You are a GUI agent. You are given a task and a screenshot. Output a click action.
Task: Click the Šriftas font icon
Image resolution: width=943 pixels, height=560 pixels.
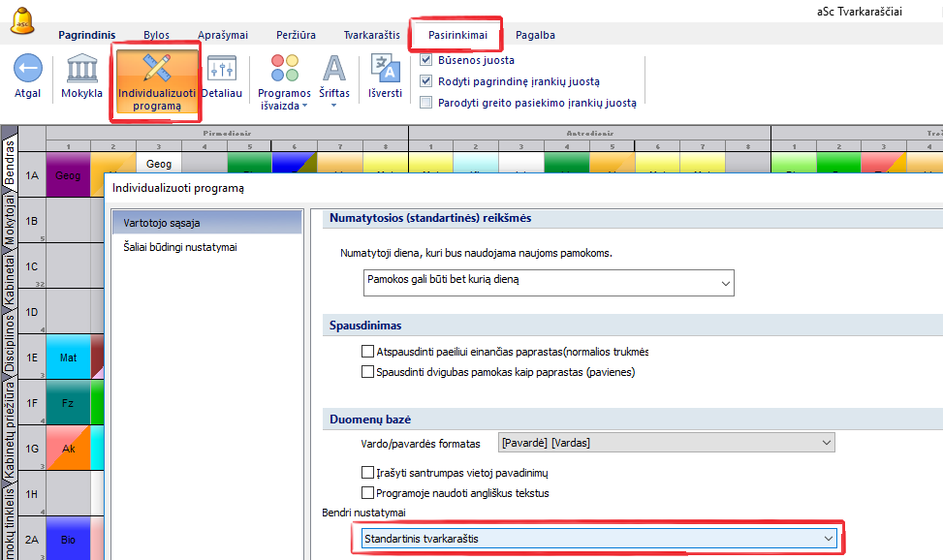point(334,69)
